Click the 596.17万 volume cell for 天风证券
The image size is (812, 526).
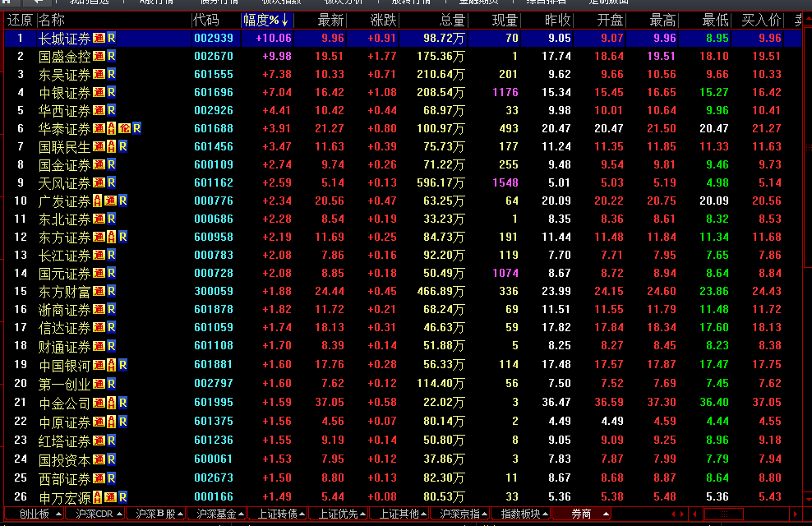click(x=441, y=182)
